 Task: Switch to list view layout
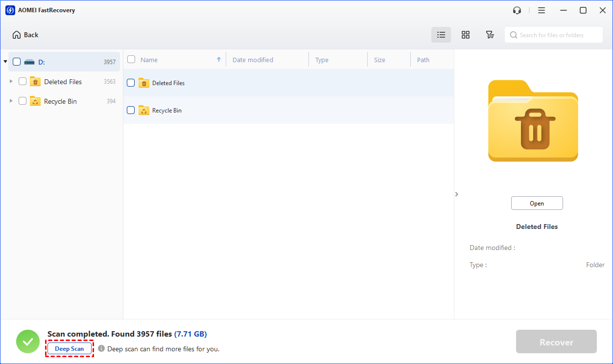click(x=441, y=35)
